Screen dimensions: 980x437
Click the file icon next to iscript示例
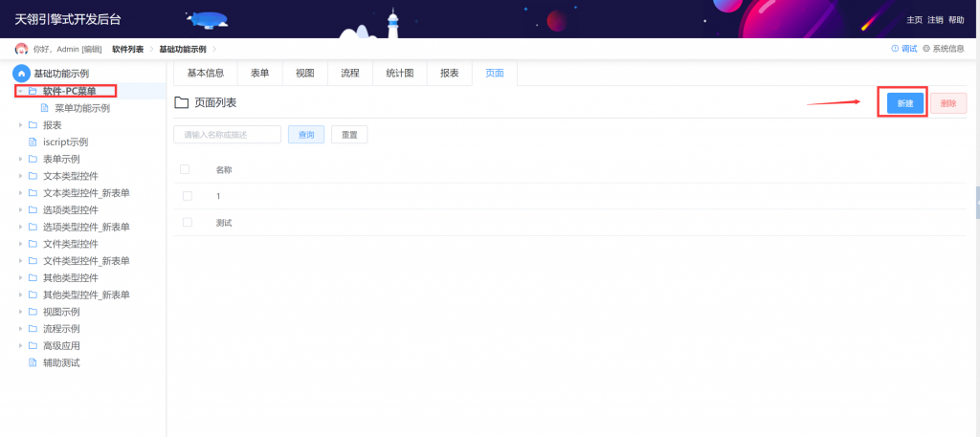33,142
